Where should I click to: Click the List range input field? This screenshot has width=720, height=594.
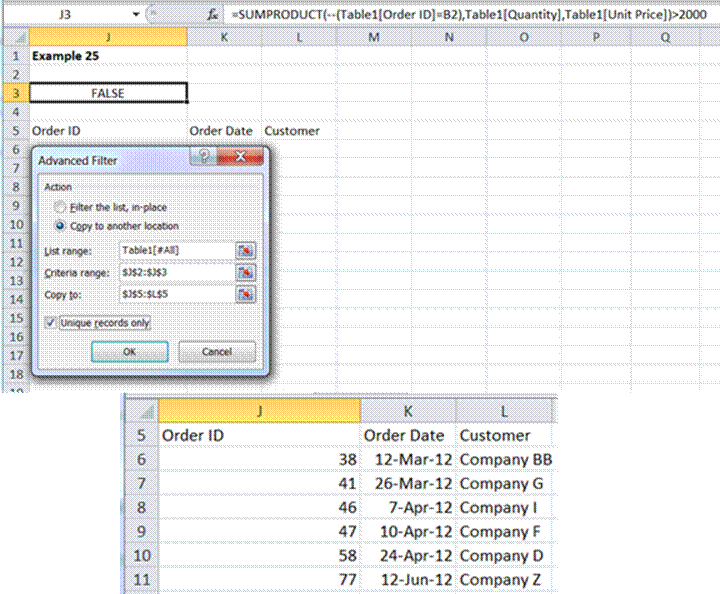[175, 250]
